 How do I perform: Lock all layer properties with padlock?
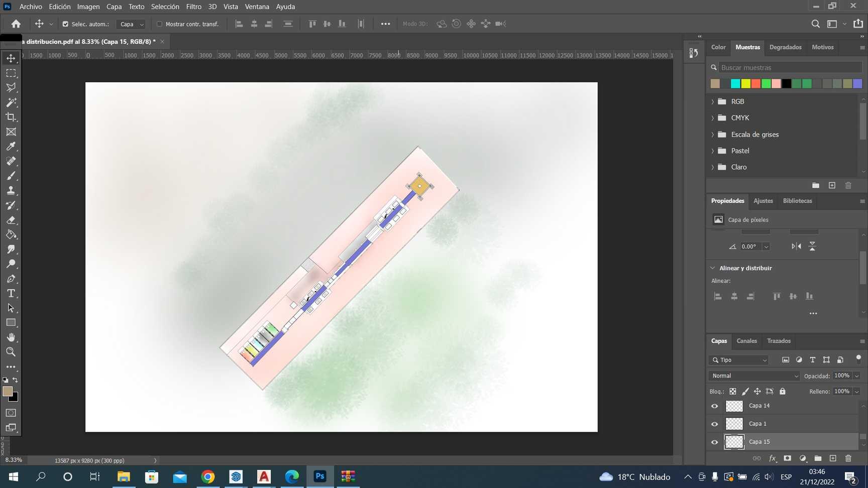pyautogui.click(x=782, y=392)
